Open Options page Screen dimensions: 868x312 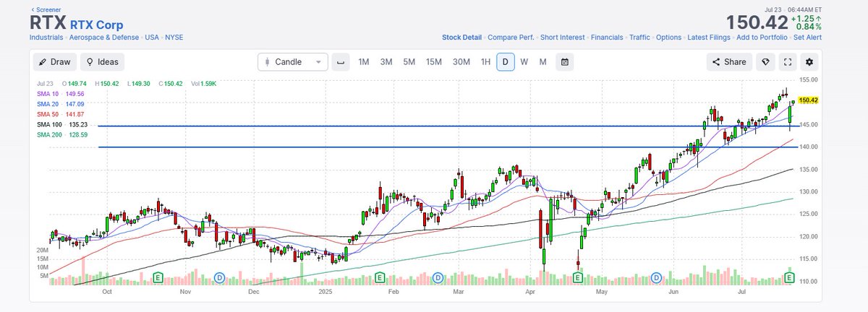(669, 37)
